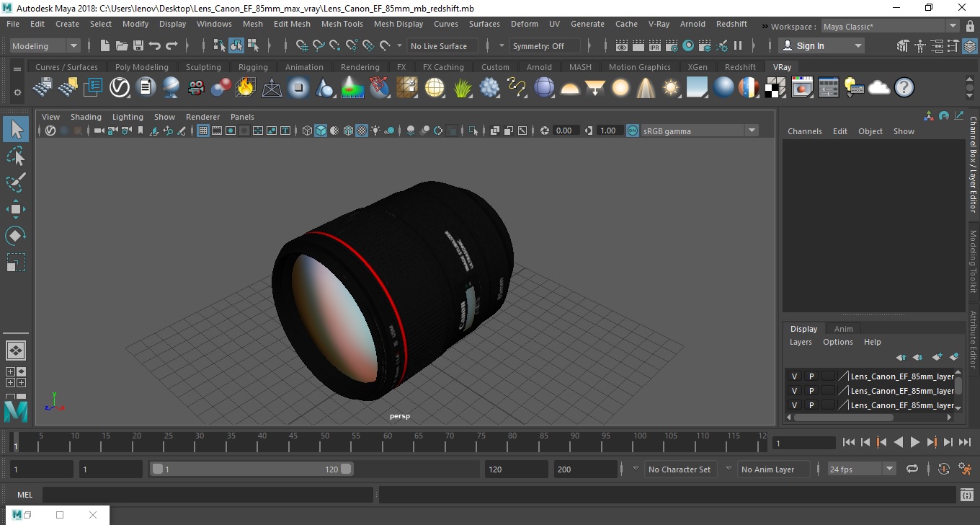Click the Snap to curves icon
Viewport: 980px width, 525px height.
point(318,45)
